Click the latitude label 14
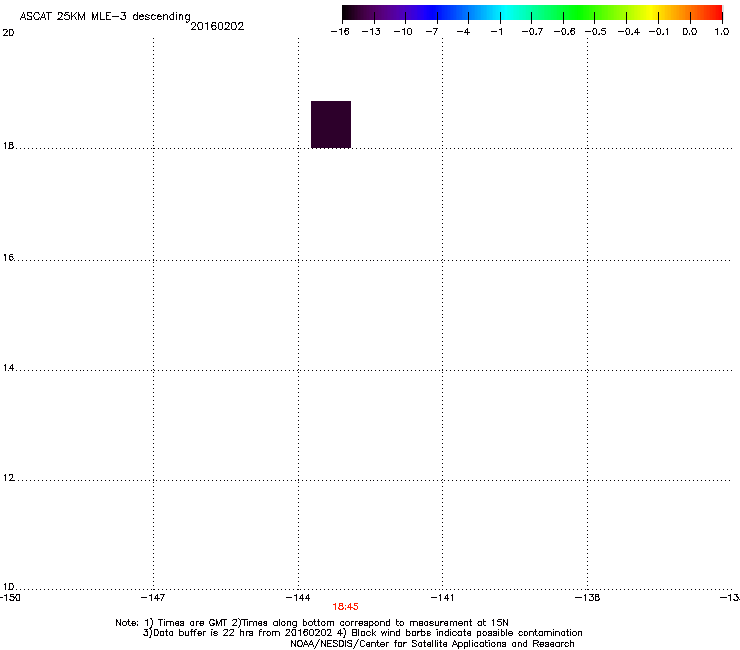 (8, 367)
